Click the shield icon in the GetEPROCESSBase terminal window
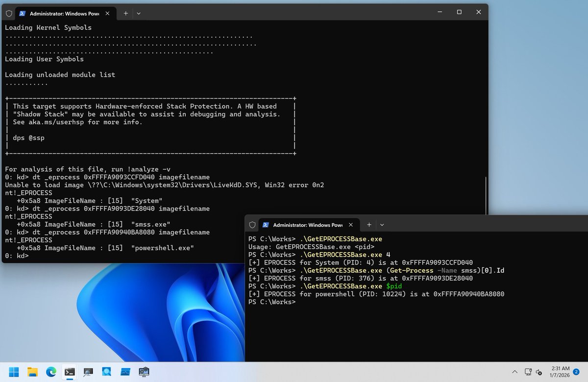 pos(252,225)
